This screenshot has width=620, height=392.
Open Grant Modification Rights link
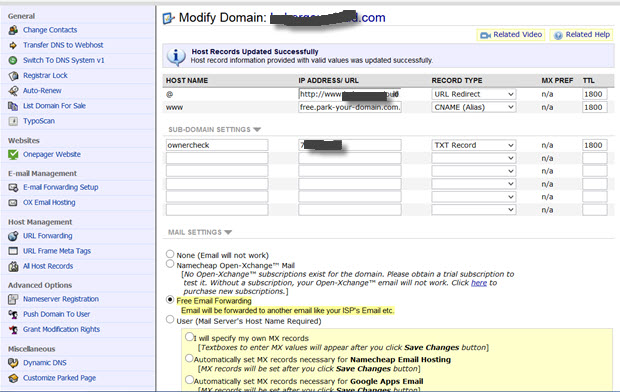[61, 329]
